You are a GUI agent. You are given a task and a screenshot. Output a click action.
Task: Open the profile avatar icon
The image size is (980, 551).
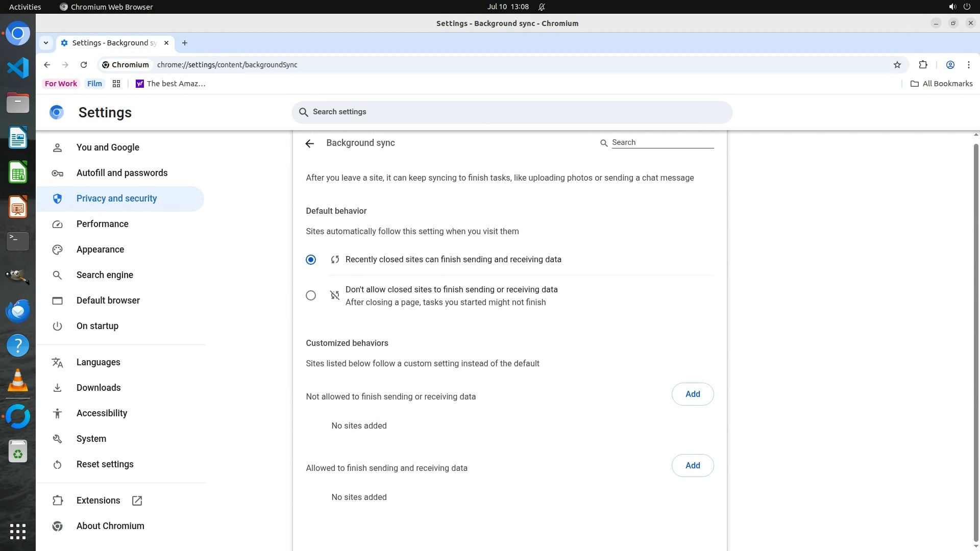pyautogui.click(x=950, y=65)
